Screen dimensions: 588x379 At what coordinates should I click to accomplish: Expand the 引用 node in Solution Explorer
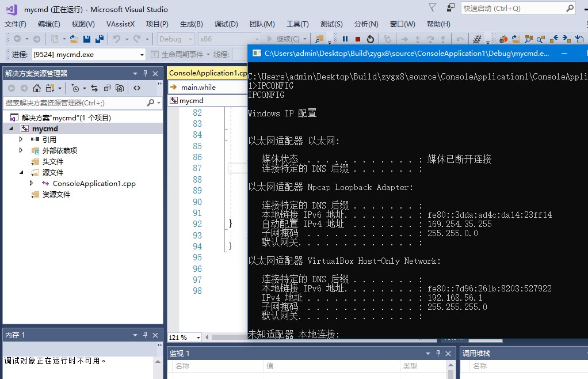[21, 139]
